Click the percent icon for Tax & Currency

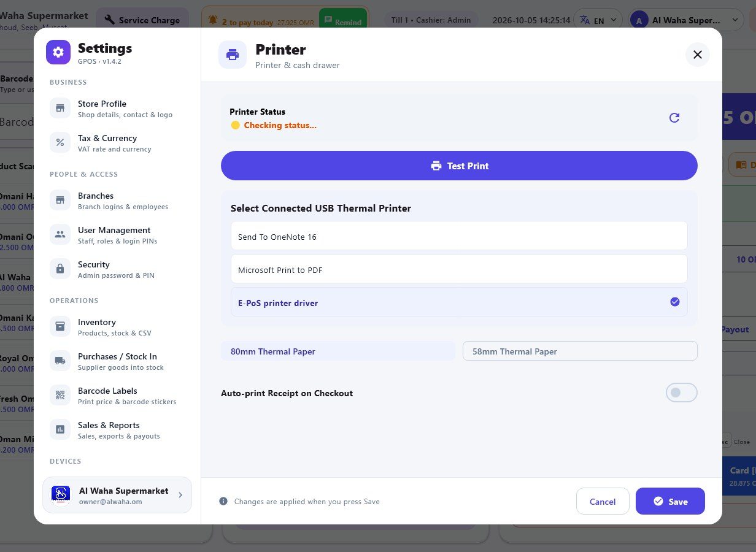pyautogui.click(x=60, y=142)
